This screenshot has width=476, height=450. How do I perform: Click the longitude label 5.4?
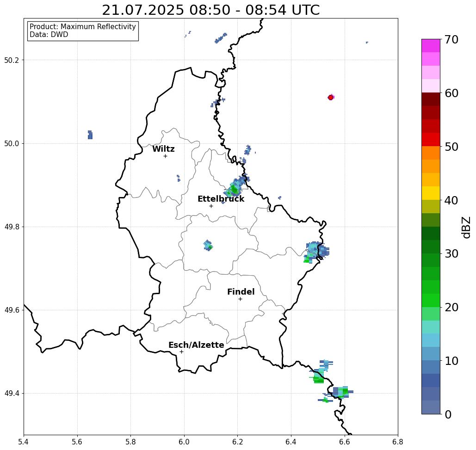[x=24, y=442]
